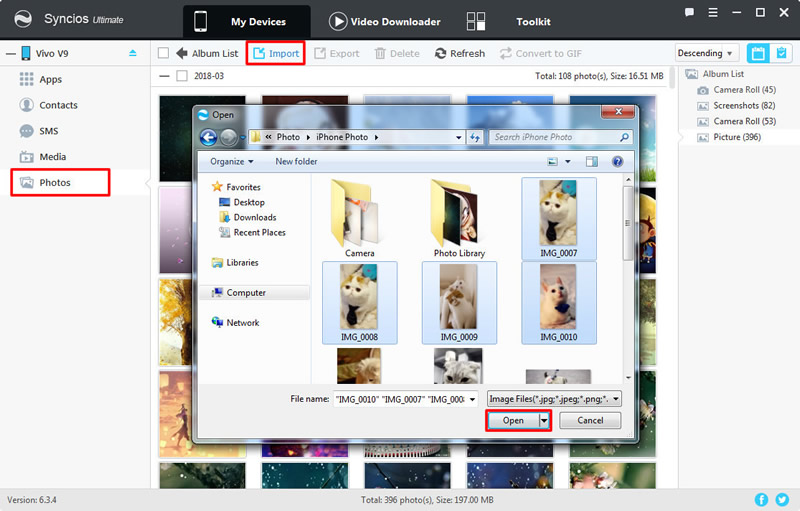Screen dimensions: 800x511
Task: Click the Open button in dialog
Action: coord(513,421)
